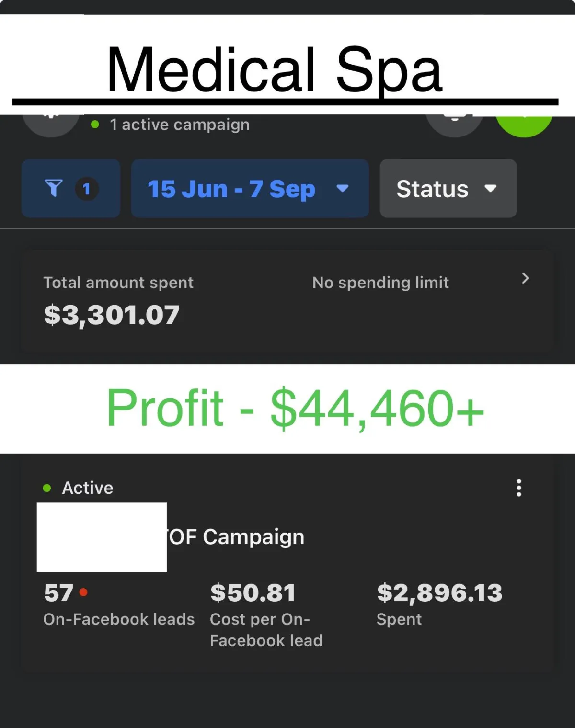This screenshot has width=575, height=728.
Task: Tap the partially hidden account avatar circle
Action: click(x=51, y=125)
